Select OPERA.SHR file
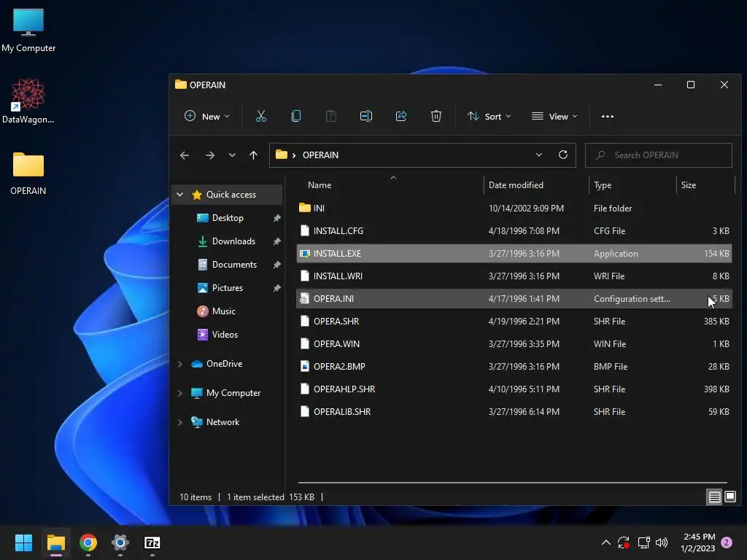 pyautogui.click(x=514, y=322)
